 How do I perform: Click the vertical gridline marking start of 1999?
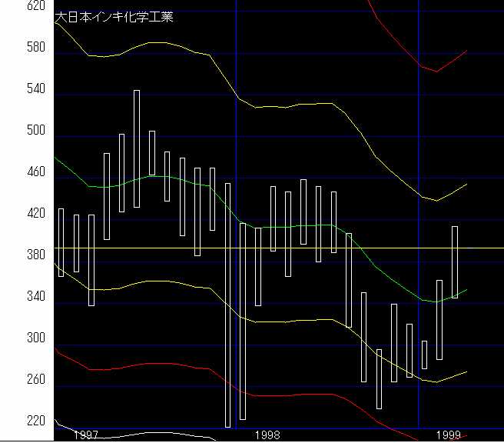click(419, 231)
